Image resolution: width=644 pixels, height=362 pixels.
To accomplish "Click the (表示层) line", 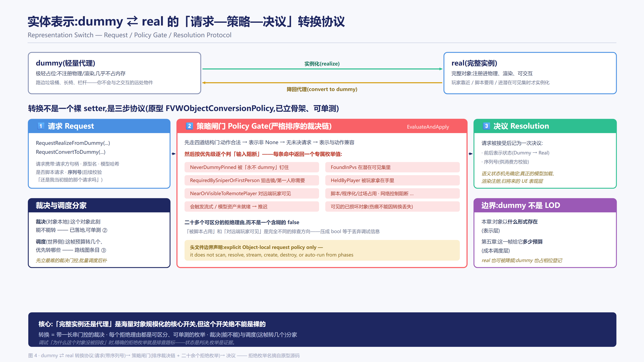I will tap(491, 231).
